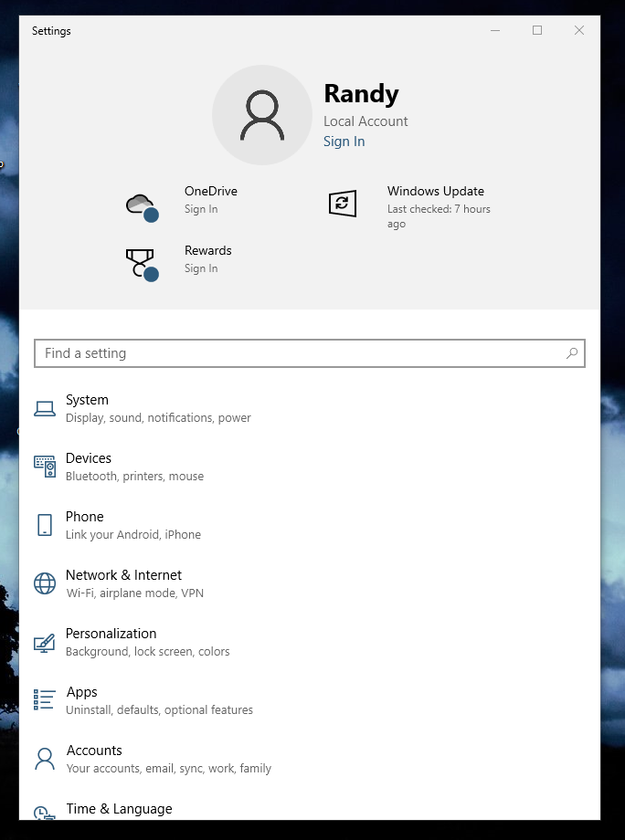Click the Rewards title text
Viewport: 625px width, 840px height.
click(x=208, y=251)
